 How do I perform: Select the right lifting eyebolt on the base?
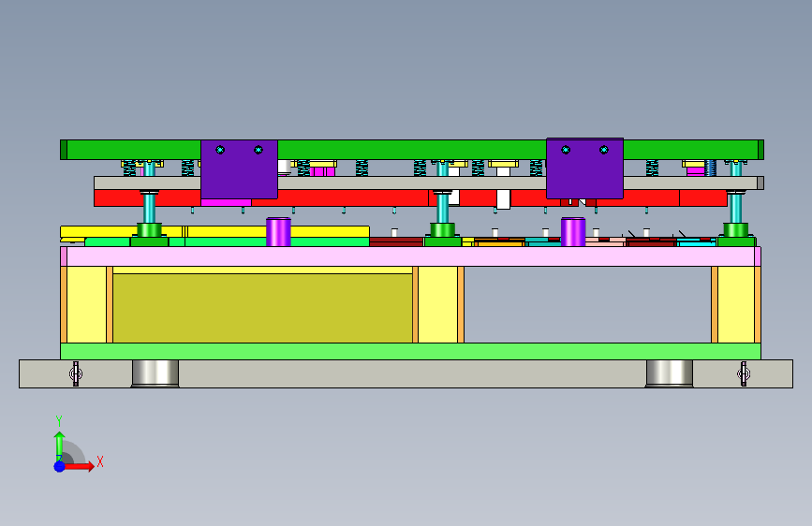pos(744,373)
